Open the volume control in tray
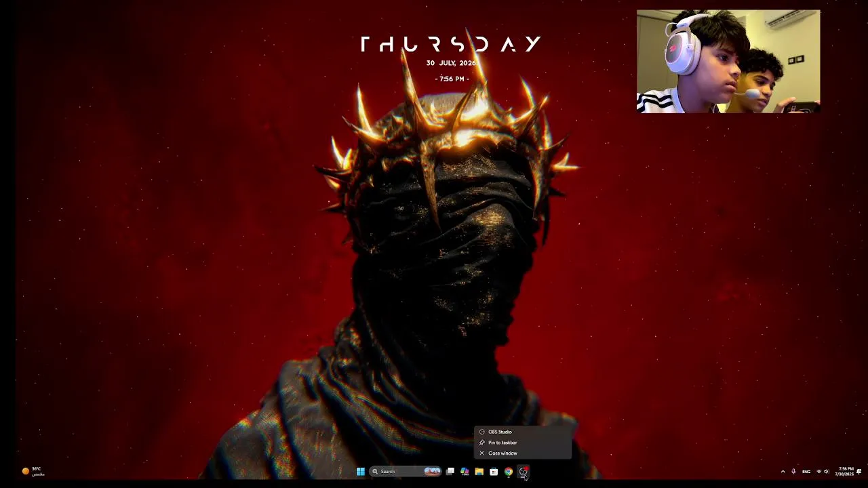Viewport: 868px width, 488px height. 826,472
